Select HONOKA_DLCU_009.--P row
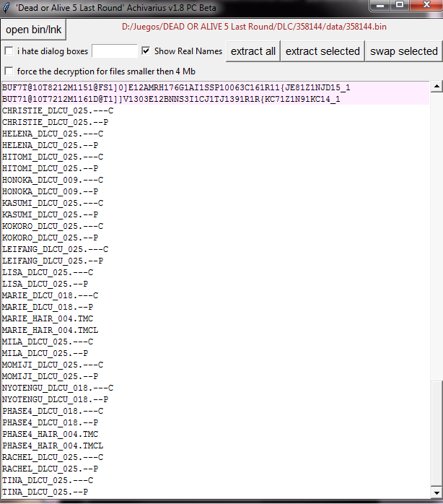 [215, 191]
